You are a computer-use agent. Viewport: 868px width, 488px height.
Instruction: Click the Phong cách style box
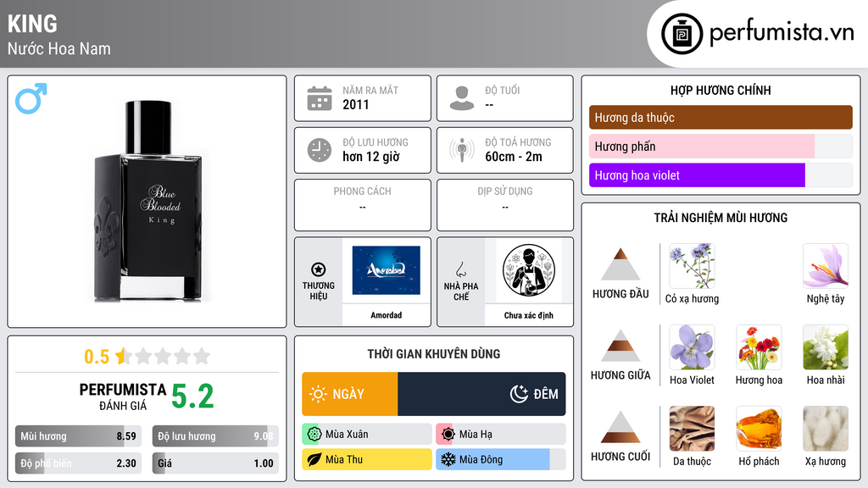[363, 205]
